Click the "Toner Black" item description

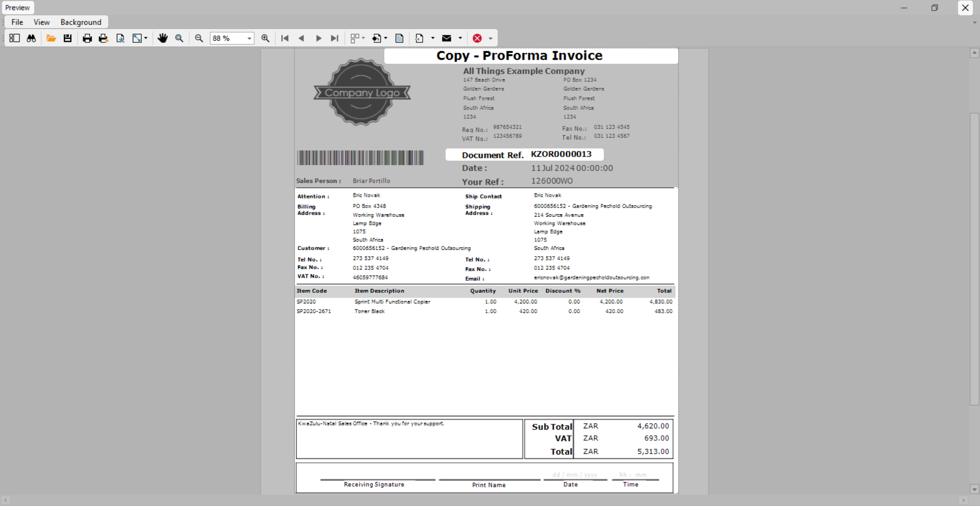click(x=370, y=311)
